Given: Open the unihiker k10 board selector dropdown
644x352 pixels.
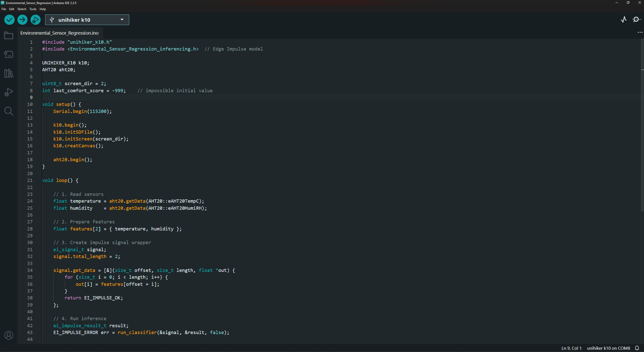Looking at the screenshot, I should click(x=87, y=20).
